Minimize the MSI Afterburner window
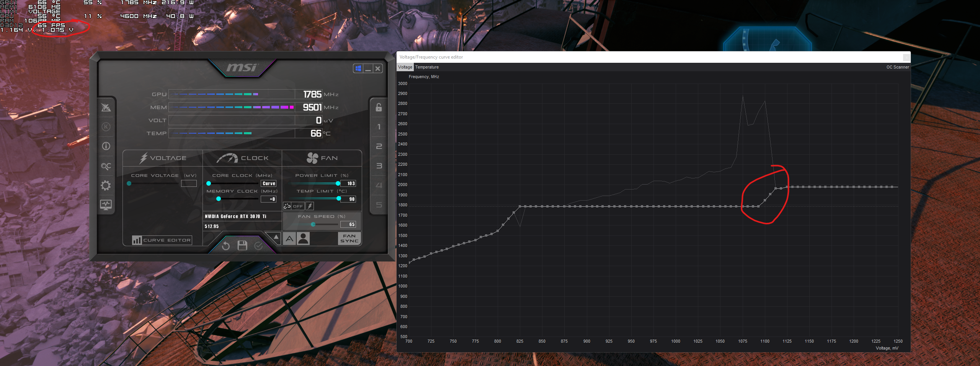Image resolution: width=980 pixels, height=366 pixels. (368, 69)
